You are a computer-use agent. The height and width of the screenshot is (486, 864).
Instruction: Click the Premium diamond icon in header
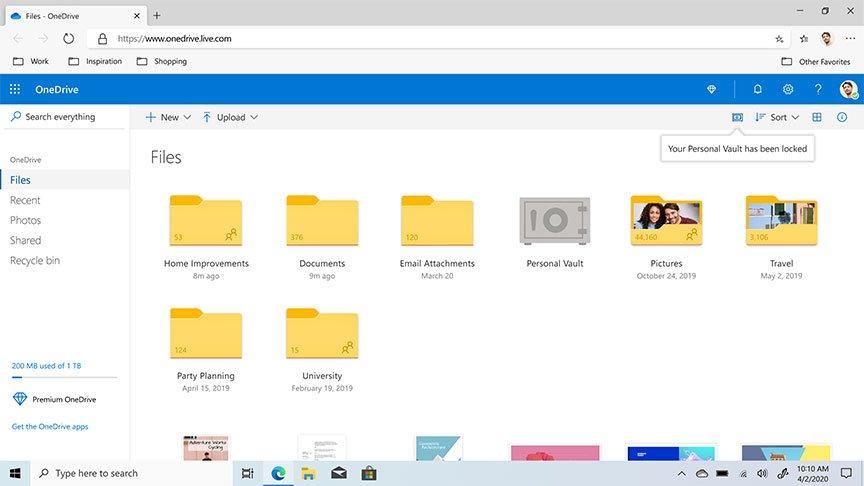711,89
